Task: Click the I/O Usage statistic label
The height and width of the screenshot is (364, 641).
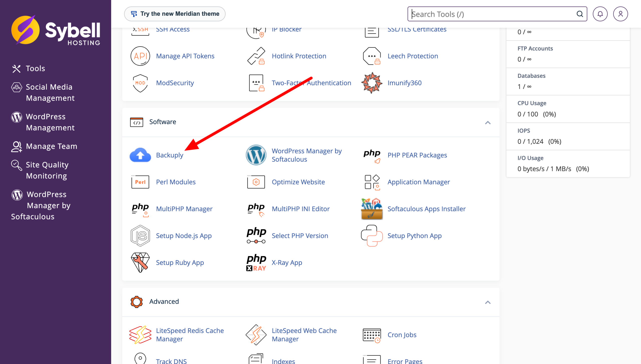Action: (x=530, y=158)
